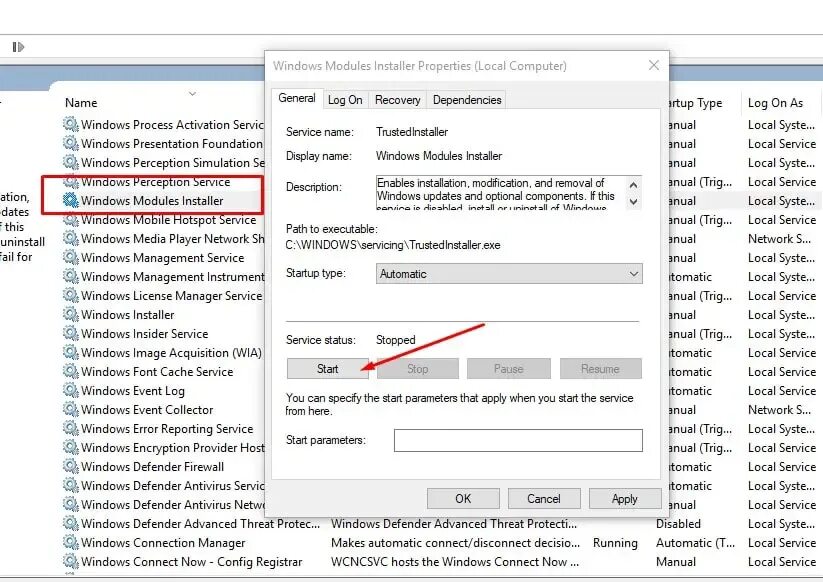The image size is (823, 582).
Task: Select Windows Modules Installer row name
Action: click(x=152, y=200)
